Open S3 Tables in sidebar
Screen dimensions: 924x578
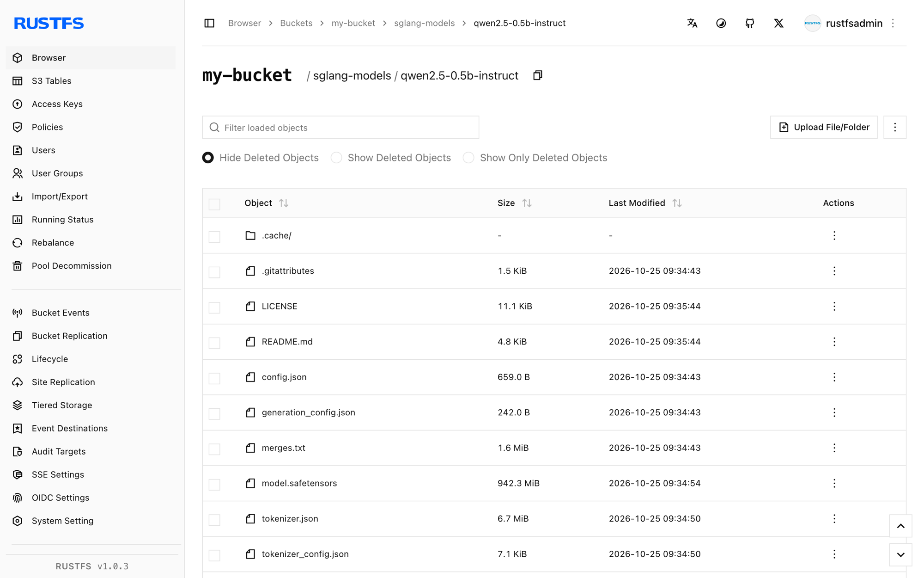pos(91,81)
